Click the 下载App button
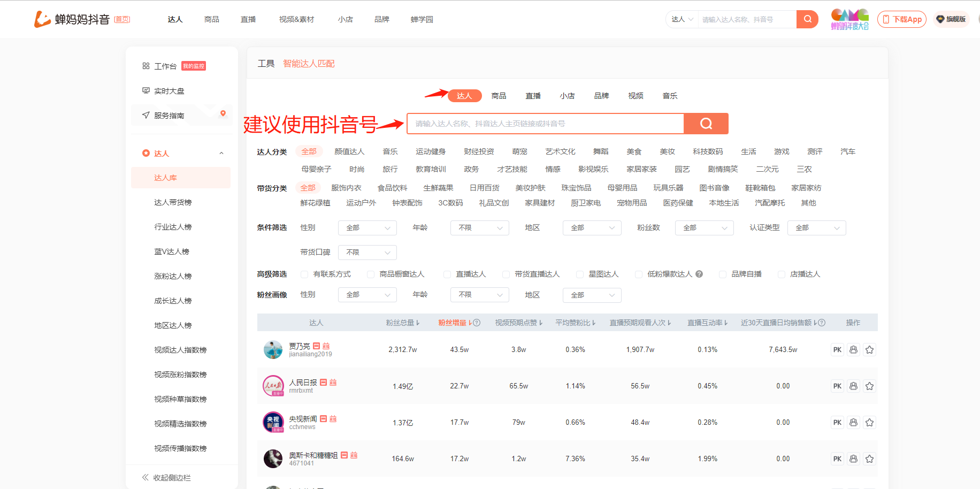Screen dimensions: 980x489 pos(902,19)
